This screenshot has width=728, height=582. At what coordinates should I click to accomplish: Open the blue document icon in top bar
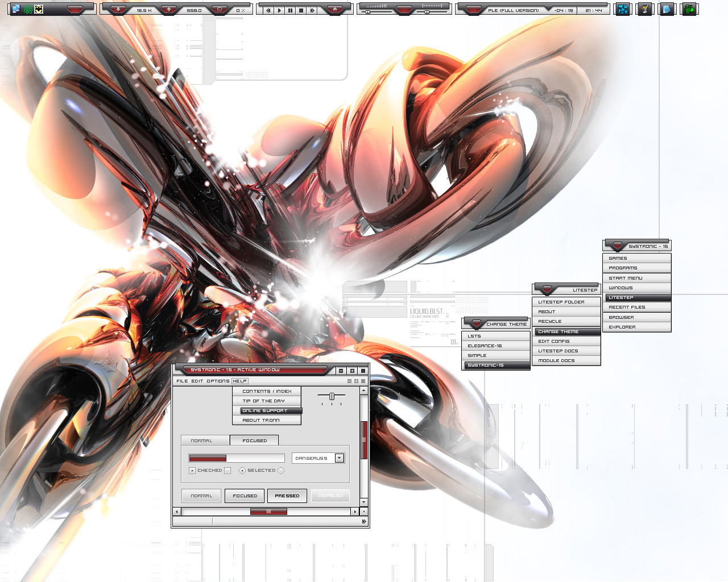click(667, 9)
